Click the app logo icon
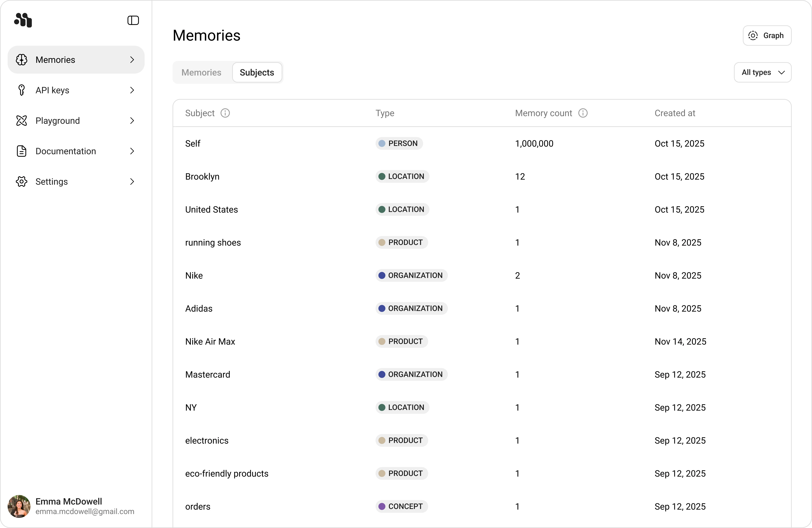Screen dimensions: 812x528 [x=23, y=20]
